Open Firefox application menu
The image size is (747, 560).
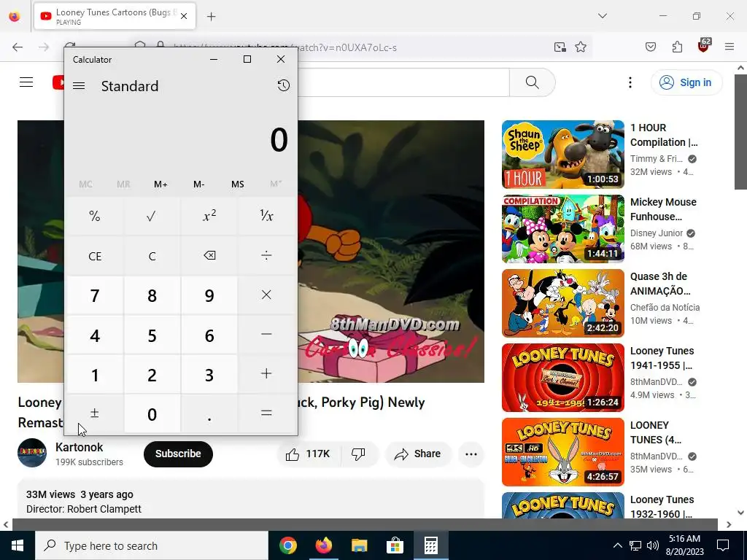point(729,47)
